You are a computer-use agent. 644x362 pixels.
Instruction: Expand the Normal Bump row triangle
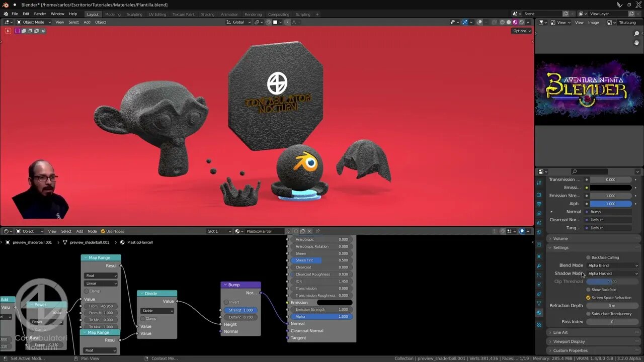pyautogui.click(x=551, y=212)
